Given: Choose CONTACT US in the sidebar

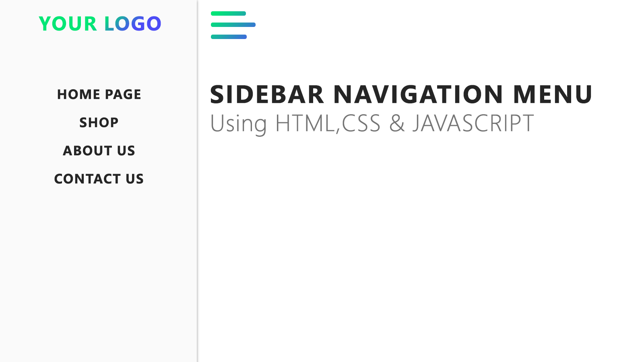Looking at the screenshot, I should point(99,179).
